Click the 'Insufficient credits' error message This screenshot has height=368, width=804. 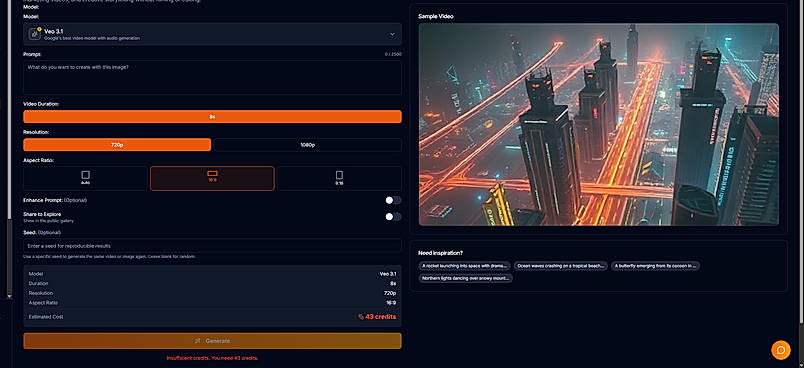tap(212, 358)
